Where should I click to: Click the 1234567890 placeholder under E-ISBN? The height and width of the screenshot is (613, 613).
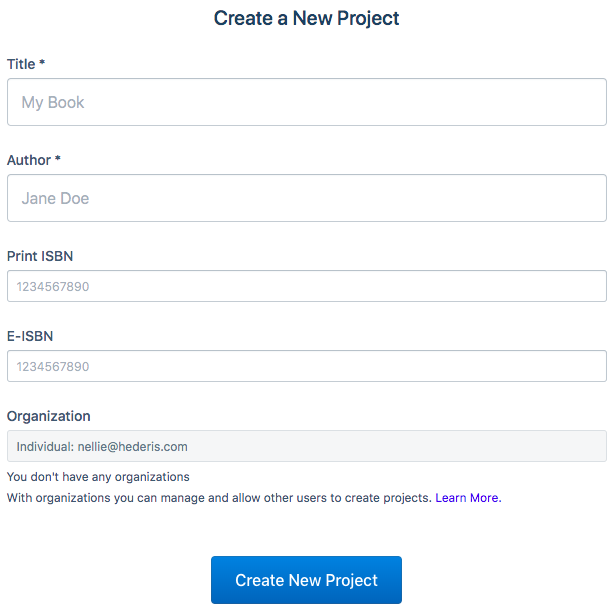[53, 367]
